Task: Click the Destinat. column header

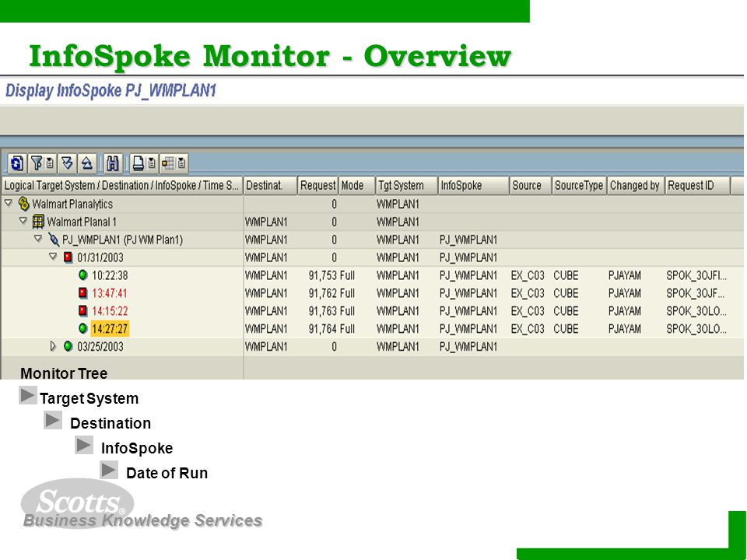Action: (270, 186)
